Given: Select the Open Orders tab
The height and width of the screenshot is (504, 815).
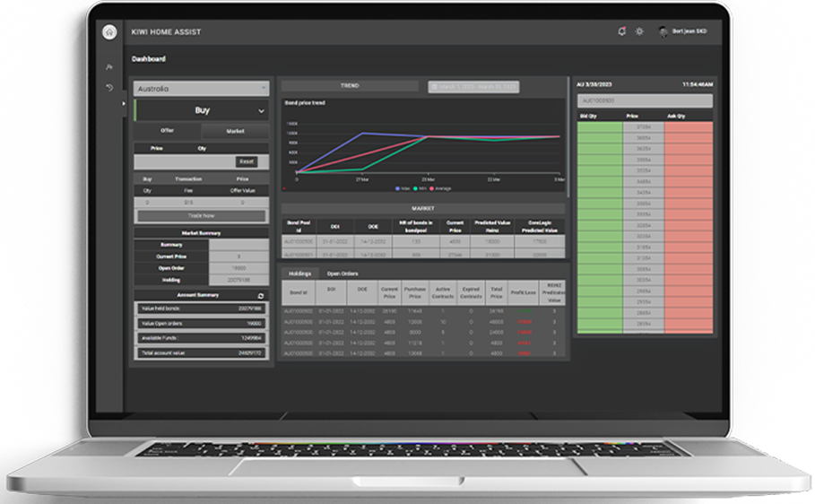Looking at the screenshot, I should click(x=342, y=273).
